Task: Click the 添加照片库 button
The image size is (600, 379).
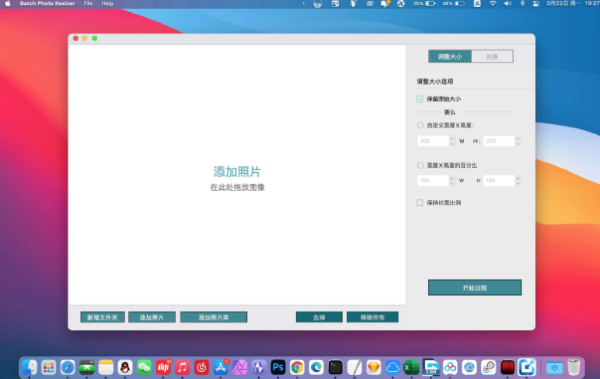Action: coord(214,317)
